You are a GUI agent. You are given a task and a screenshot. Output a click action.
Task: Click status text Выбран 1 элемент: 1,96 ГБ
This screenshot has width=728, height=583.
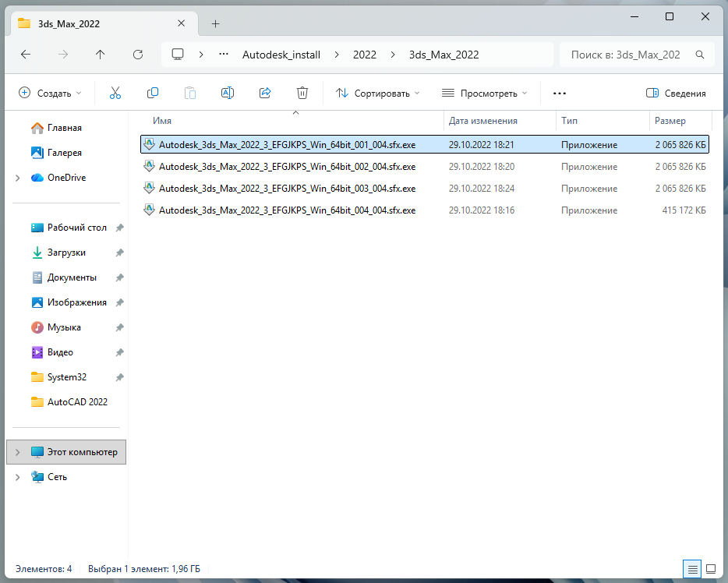tap(144, 569)
